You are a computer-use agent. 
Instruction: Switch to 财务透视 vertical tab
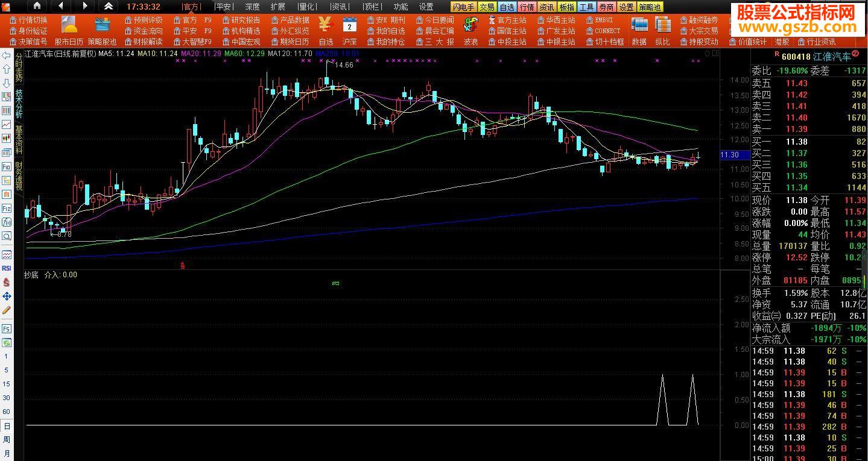[19, 176]
